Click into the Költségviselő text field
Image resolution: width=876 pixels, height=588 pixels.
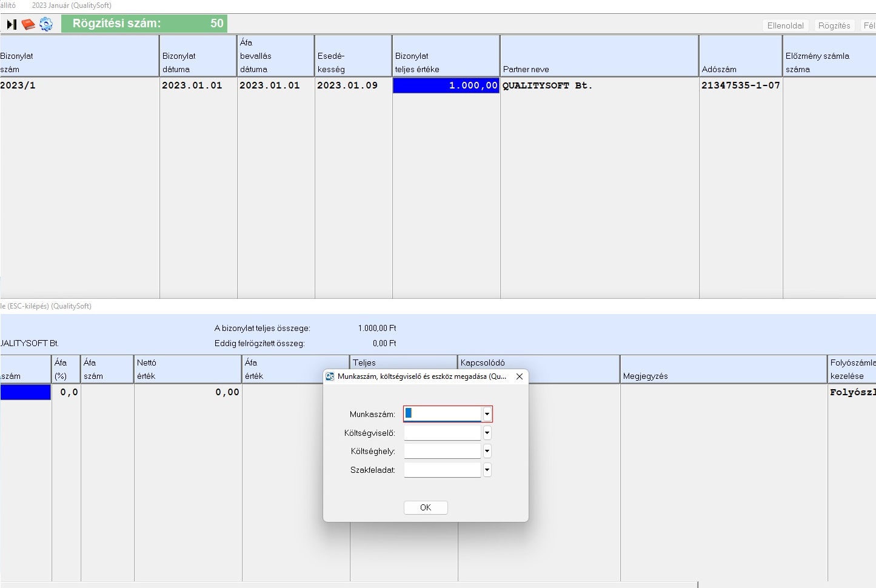point(443,433)
